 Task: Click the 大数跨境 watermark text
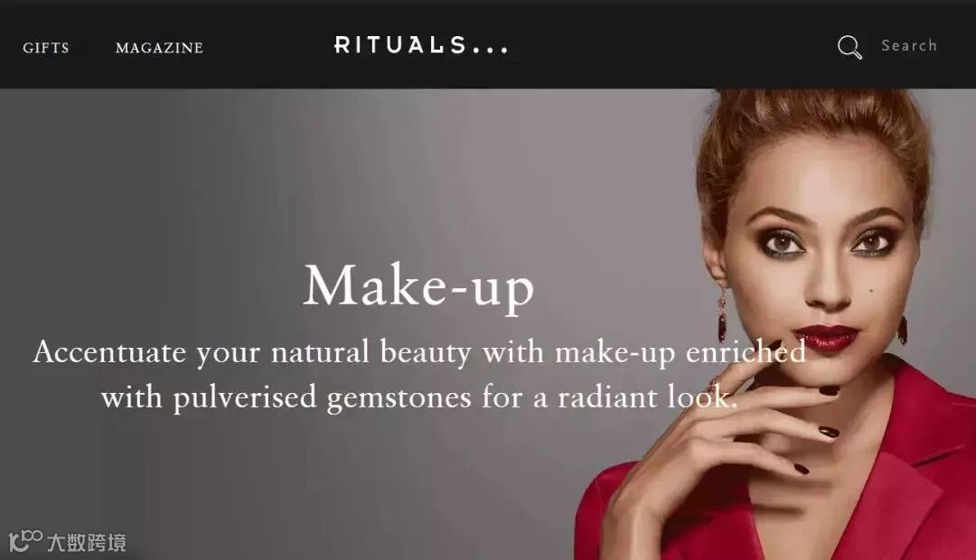tap(87, 543)
